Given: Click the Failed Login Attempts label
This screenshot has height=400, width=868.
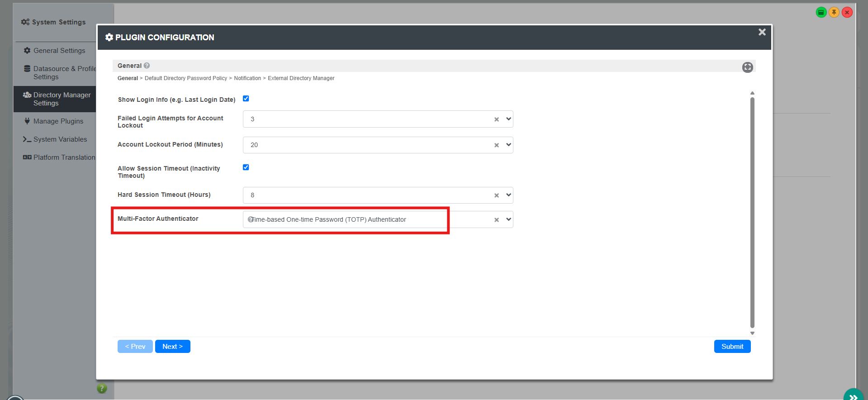Looking at the screenshot, I should [171, 122].
